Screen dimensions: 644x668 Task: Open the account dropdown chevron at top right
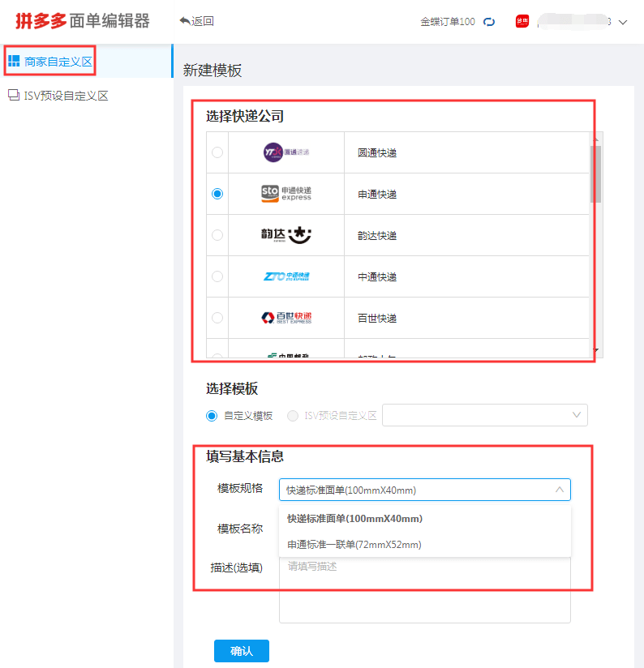tap(623, 22)
